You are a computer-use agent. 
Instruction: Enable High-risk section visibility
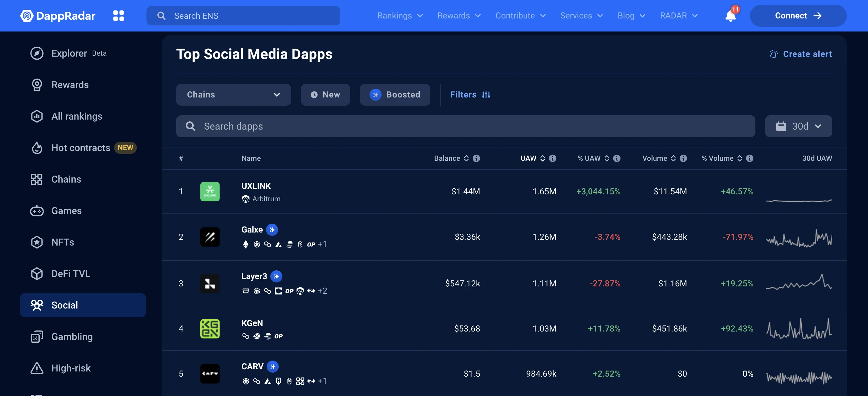[71, 368]
